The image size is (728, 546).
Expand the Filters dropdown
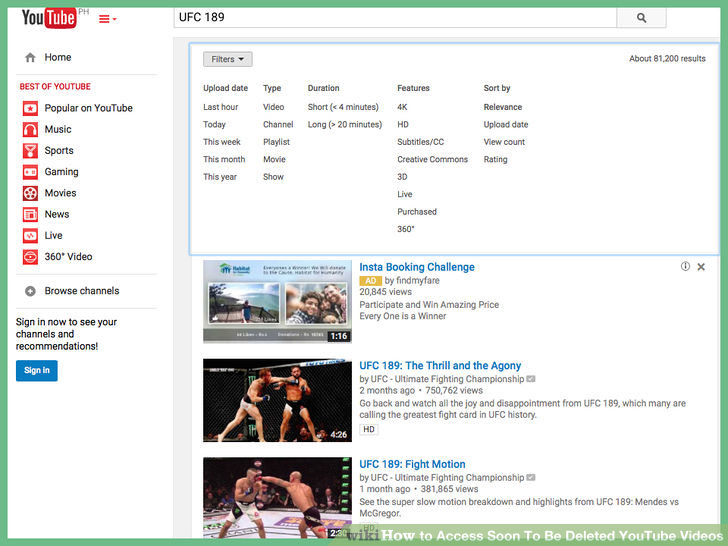coord(228,59)
